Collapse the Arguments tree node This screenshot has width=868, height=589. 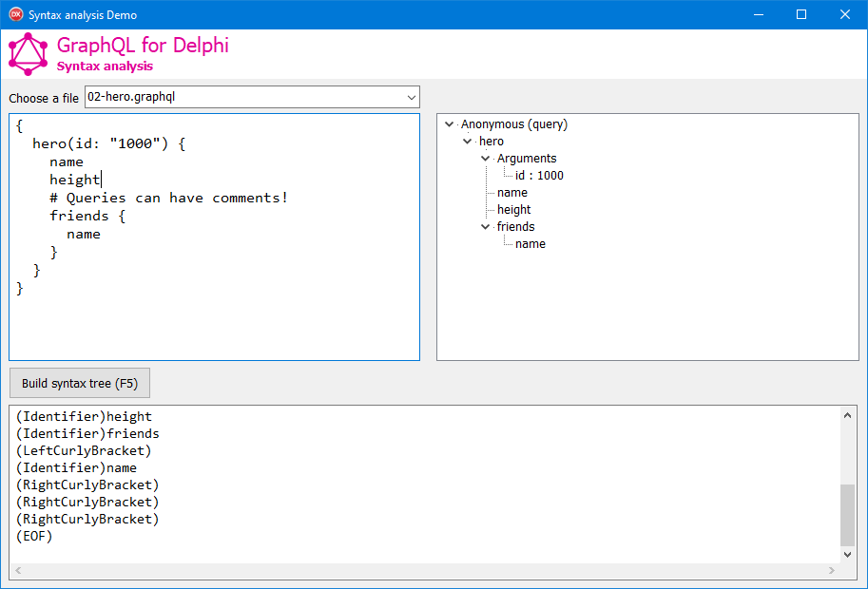tap(485, 159)
